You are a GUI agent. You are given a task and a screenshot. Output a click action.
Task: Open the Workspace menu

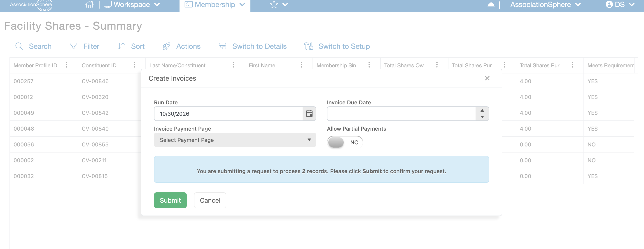click(131, 5)
